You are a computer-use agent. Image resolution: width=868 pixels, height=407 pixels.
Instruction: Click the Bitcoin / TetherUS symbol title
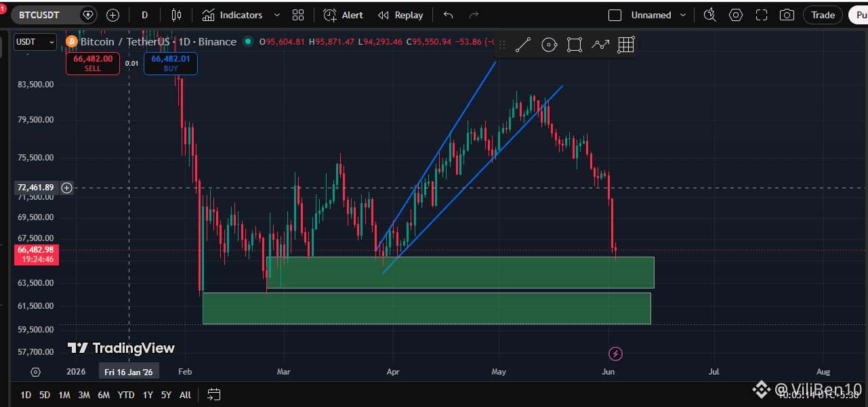click(158, 42)
